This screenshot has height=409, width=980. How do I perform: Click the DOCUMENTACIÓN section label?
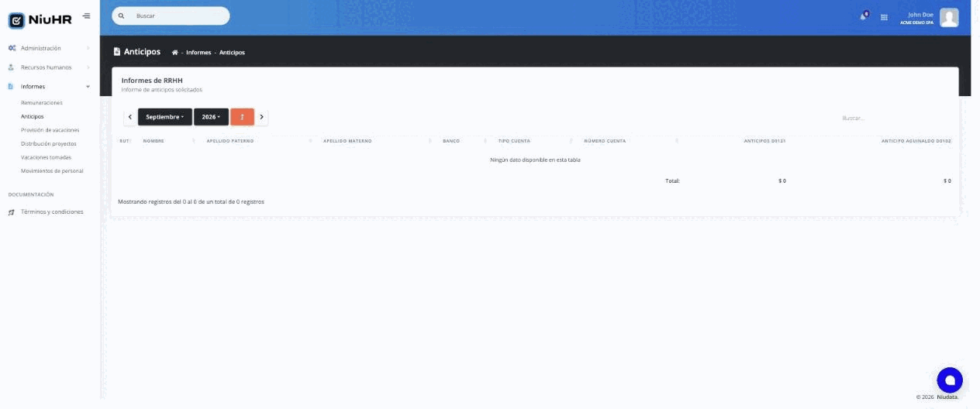31,194
